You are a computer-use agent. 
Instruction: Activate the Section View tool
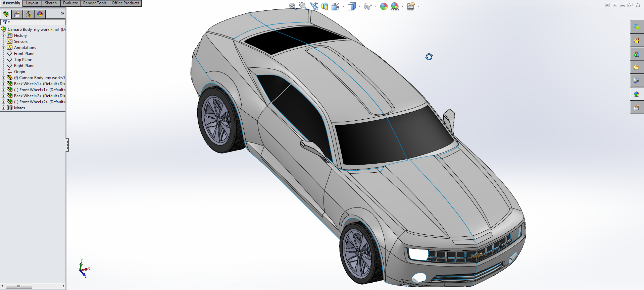(325, 6)
